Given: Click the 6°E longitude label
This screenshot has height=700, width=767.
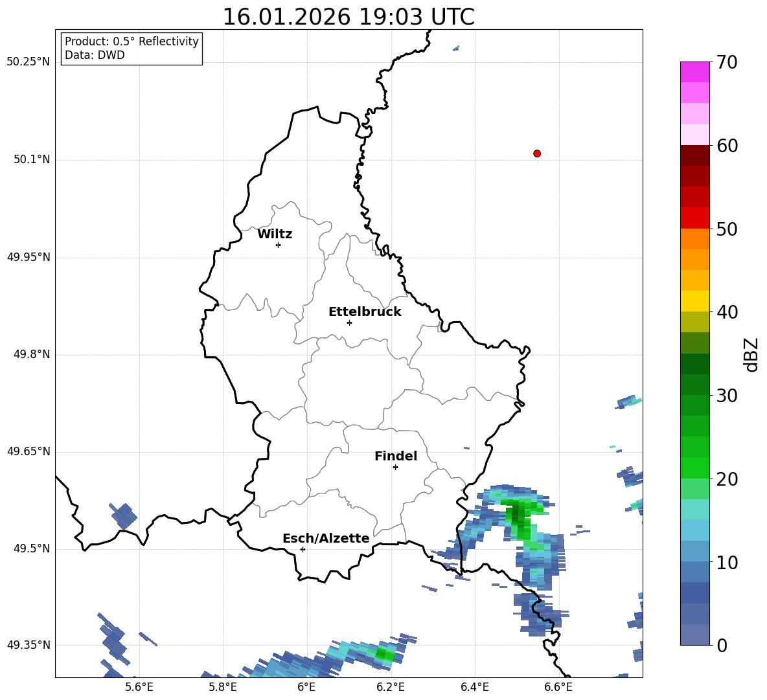Looking at the screenshot, I should click(x=306, y=687).
